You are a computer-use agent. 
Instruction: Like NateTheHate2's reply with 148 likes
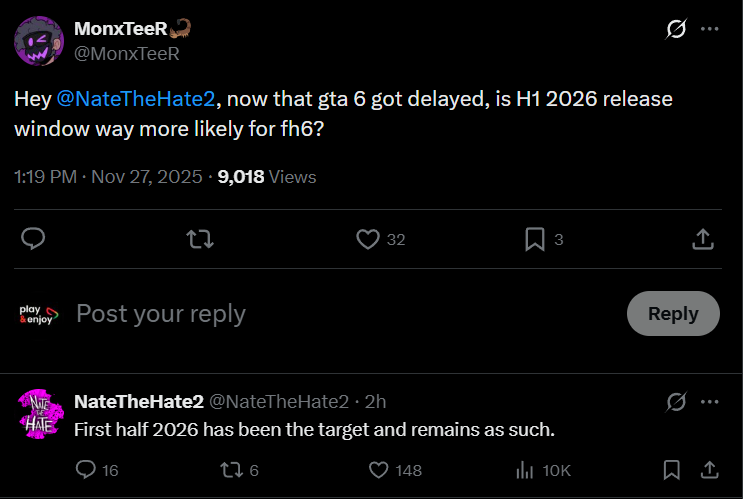click(x=378, y=469)
